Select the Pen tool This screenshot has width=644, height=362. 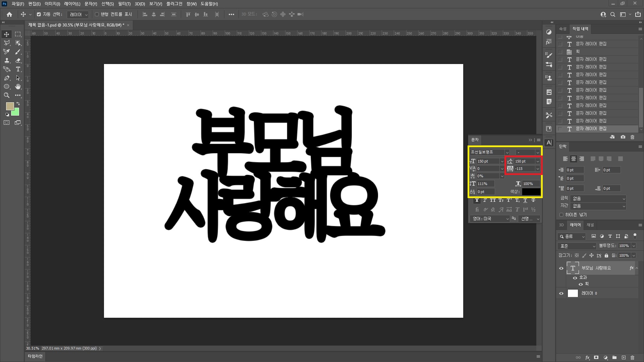coord(6,78)
